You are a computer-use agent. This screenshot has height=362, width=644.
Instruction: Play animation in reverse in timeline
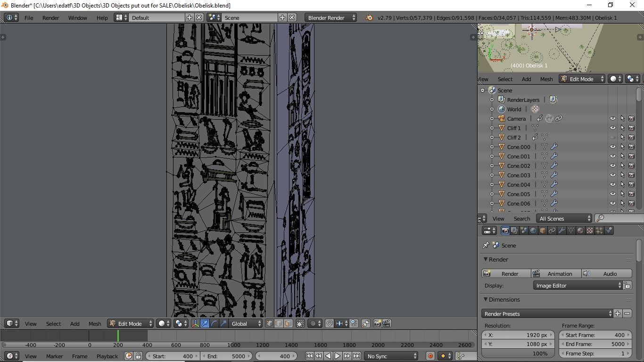point(328,356)
